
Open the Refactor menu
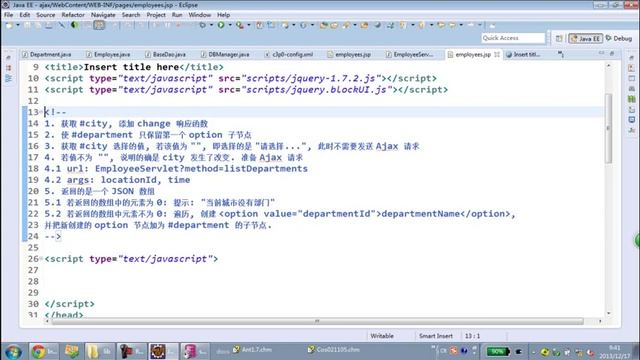coord(73,15)
